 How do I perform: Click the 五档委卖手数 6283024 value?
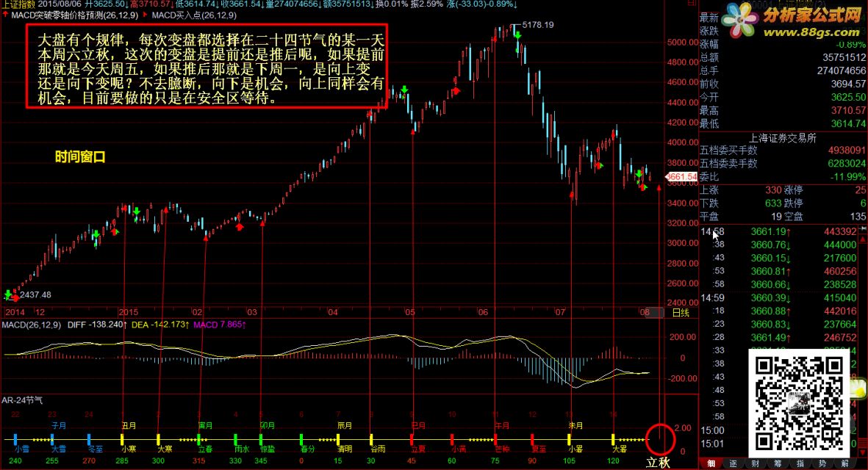(847, 163)
